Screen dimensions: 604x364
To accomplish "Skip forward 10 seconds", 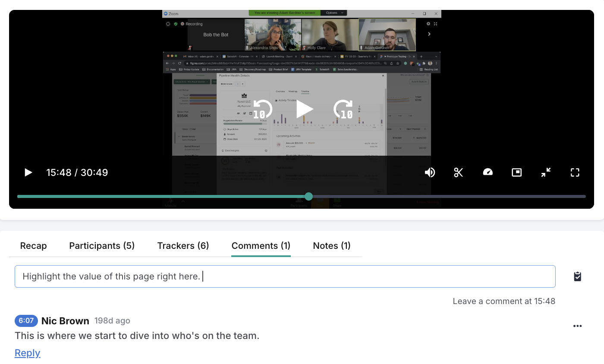I will pos(344,109).
